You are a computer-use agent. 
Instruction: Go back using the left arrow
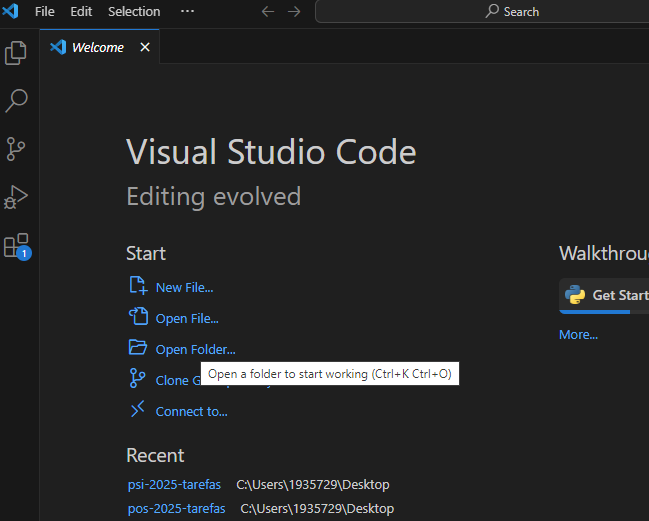(x=267, y=12)
